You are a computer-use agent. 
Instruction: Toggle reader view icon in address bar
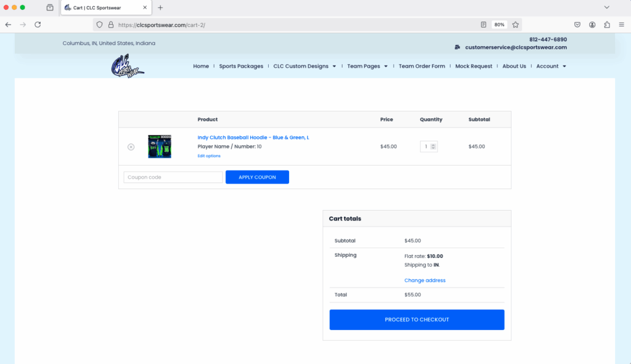[x=483, y=25]
